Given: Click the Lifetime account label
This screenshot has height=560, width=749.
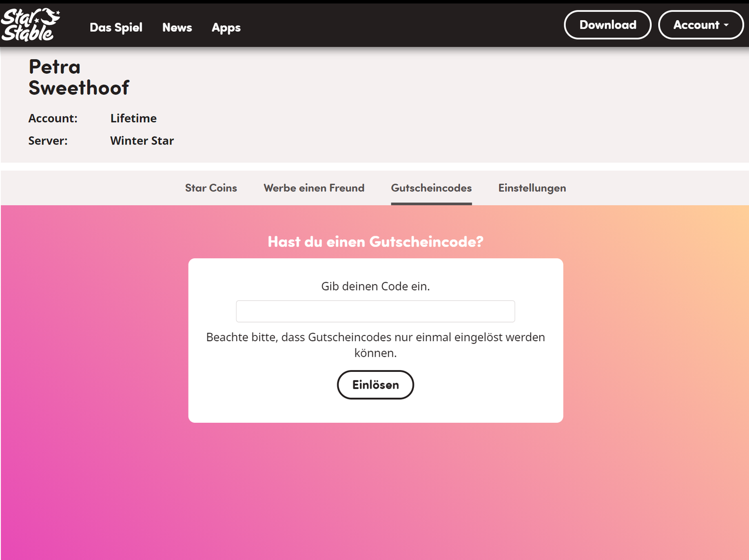Looking at the screenshot, I should 133,118.
